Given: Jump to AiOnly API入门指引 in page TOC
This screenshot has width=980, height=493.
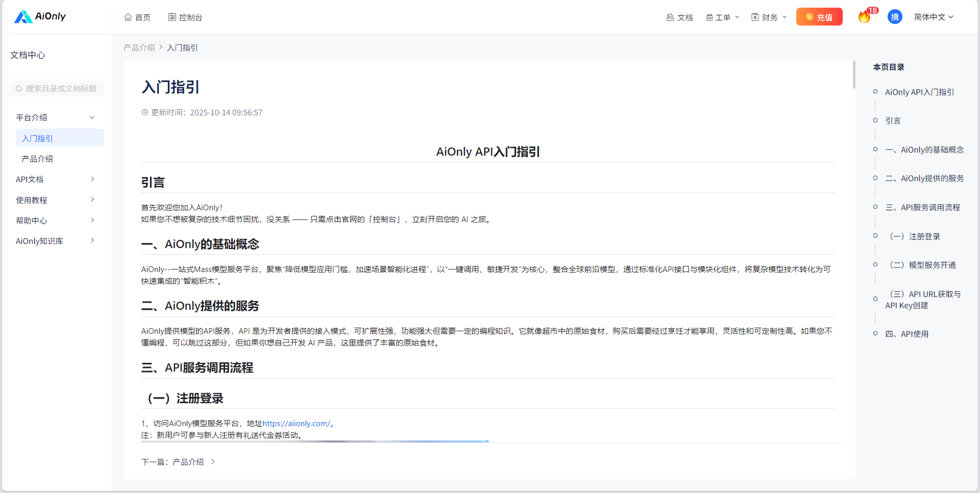Looking at the screenshot, I should point(919,92).
